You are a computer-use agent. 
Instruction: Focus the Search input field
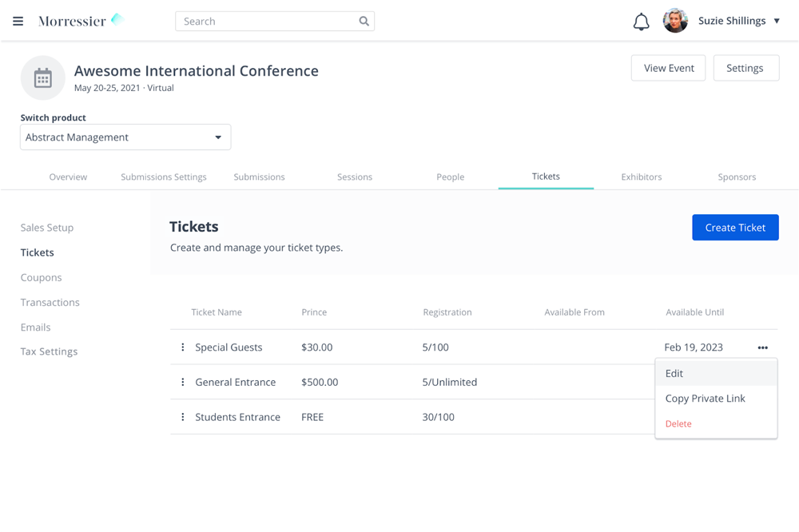point(275,21)
